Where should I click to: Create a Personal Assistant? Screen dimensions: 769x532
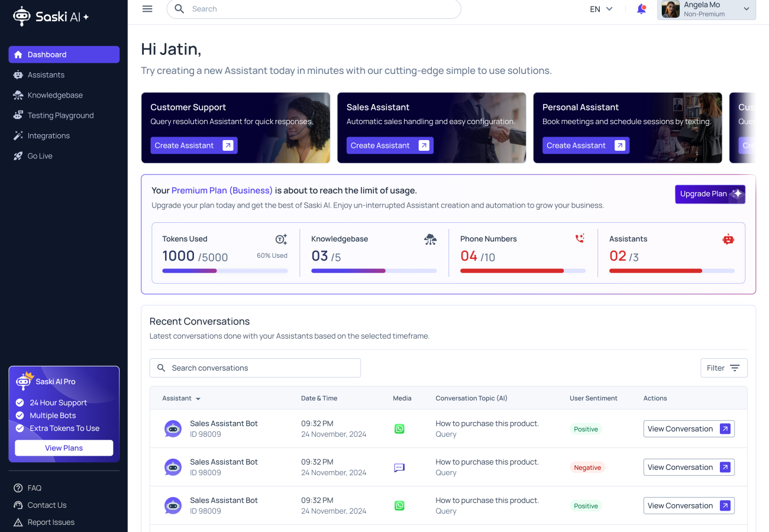pos(586,145)
